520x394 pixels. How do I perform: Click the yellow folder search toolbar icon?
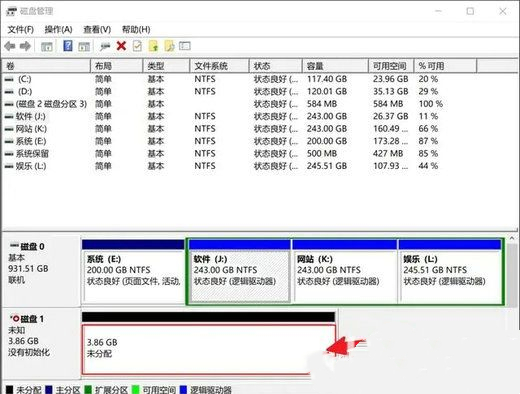coord(169,46)
